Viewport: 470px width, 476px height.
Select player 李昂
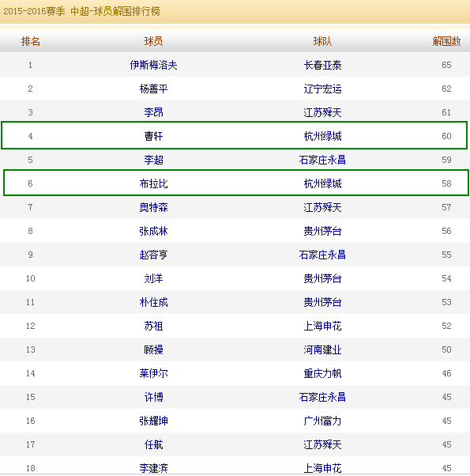(x=153, y=112)
